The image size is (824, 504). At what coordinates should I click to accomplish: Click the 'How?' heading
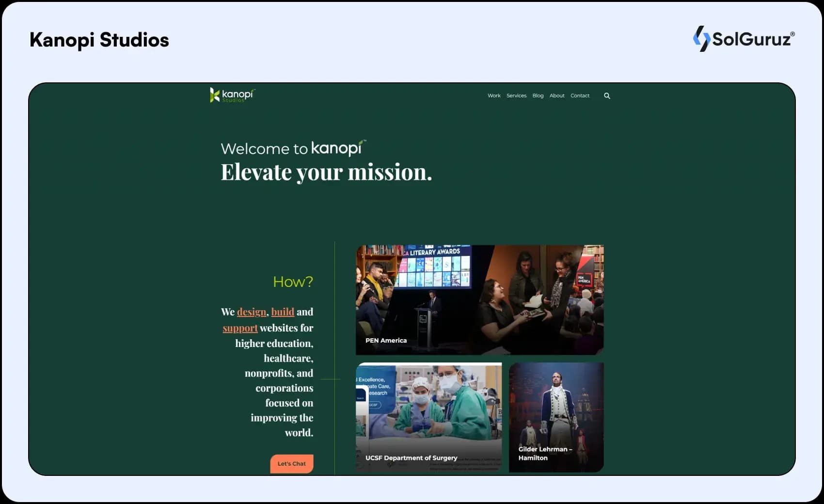[x=293, y=282]
